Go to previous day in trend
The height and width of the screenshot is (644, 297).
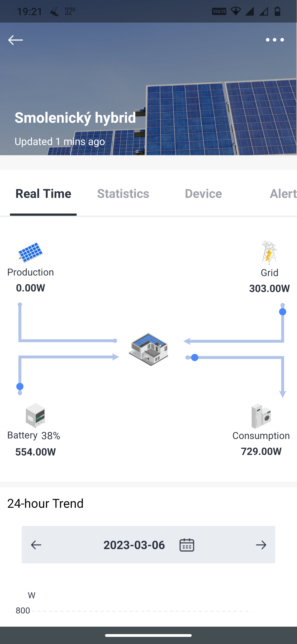coord(36,545)
